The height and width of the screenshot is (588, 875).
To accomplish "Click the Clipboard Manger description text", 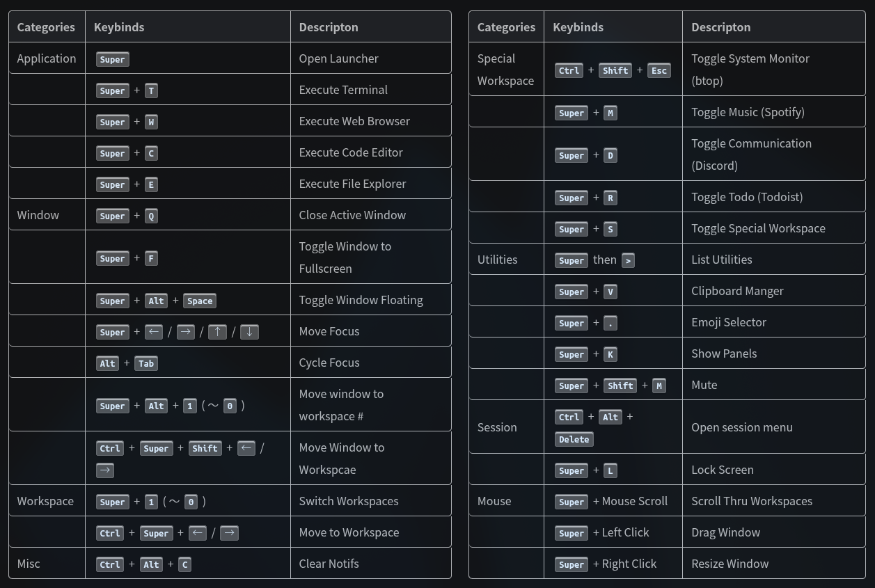I will (x=737, y=291).
